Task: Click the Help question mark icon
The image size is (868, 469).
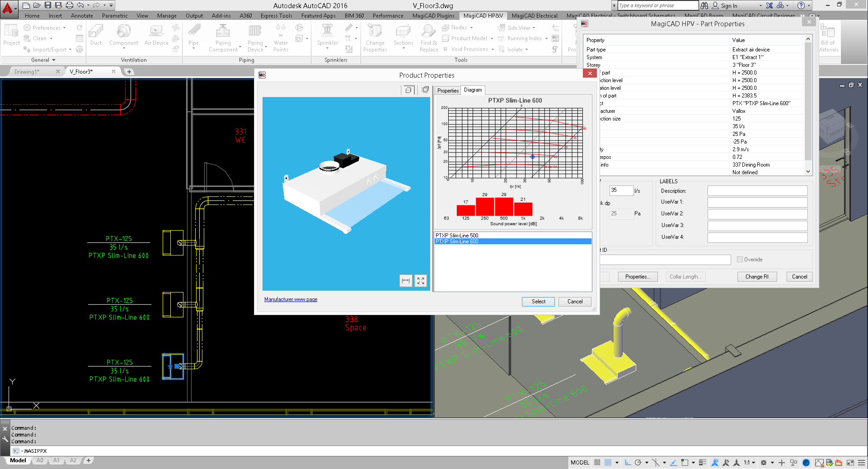Action: 801,5
